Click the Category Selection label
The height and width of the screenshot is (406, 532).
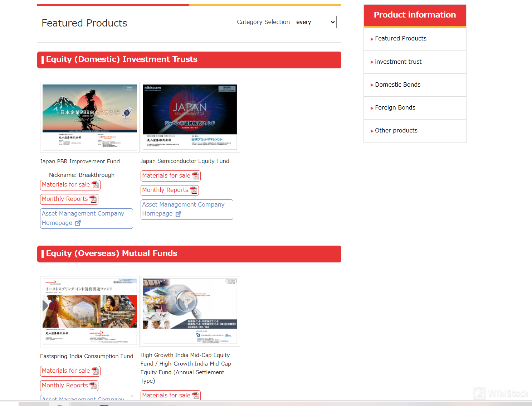coord(263,22)
